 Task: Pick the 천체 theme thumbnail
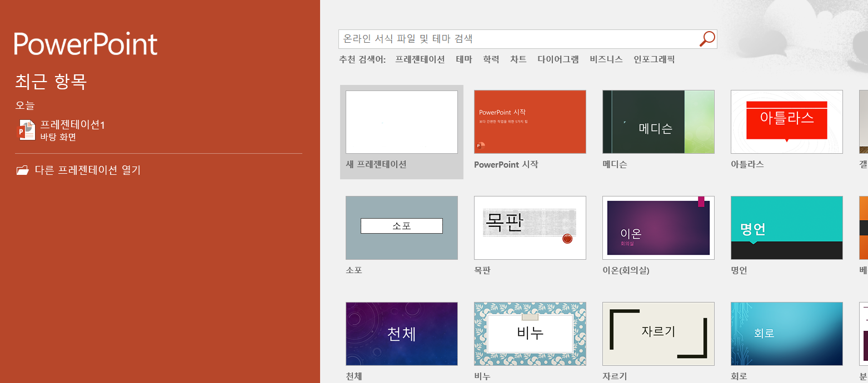click(402, 334)
